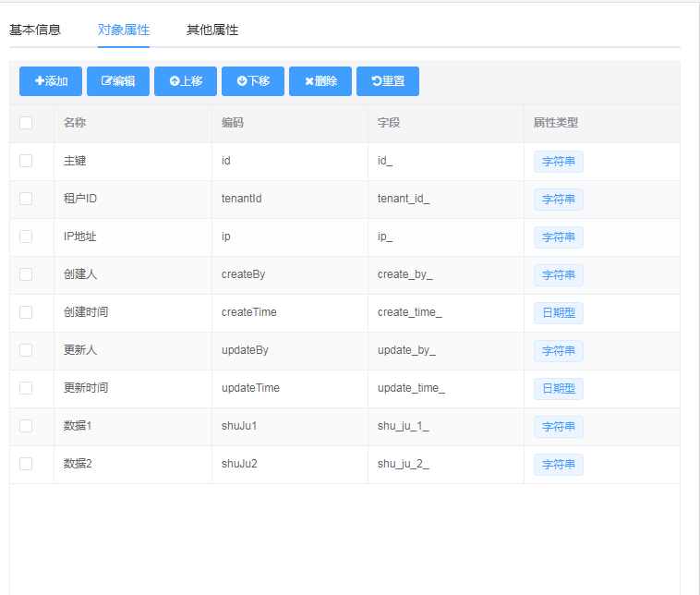Switch to the 基本信息 tab
Viewport: 700px width, 595px height.
coord(35,30)
